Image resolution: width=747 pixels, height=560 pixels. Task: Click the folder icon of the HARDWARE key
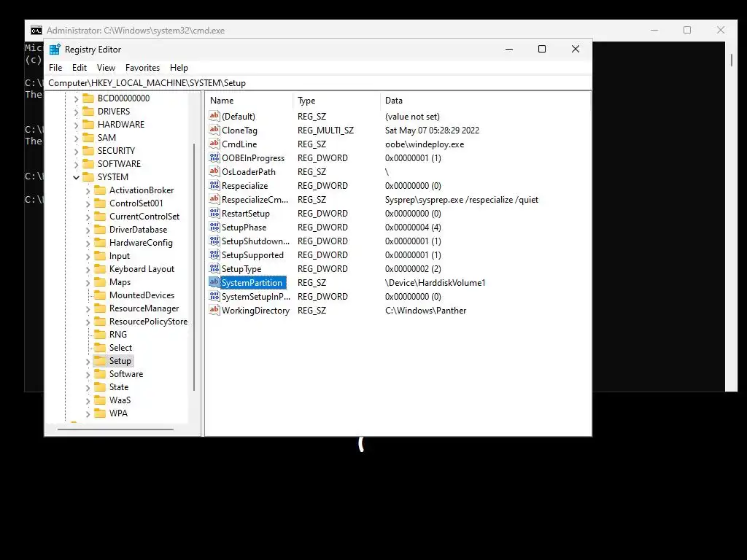point(88,124)
